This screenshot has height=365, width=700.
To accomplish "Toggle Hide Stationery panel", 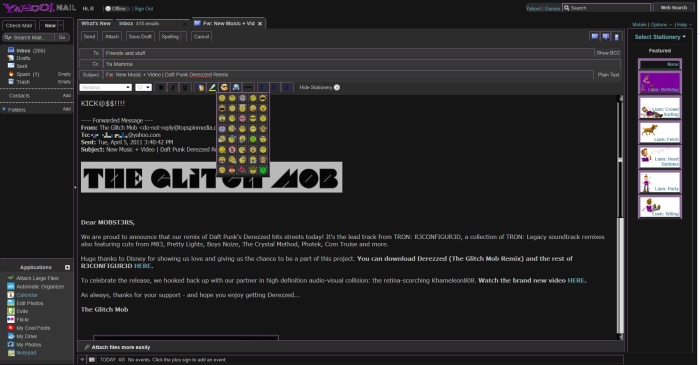I will click(320, 87).
